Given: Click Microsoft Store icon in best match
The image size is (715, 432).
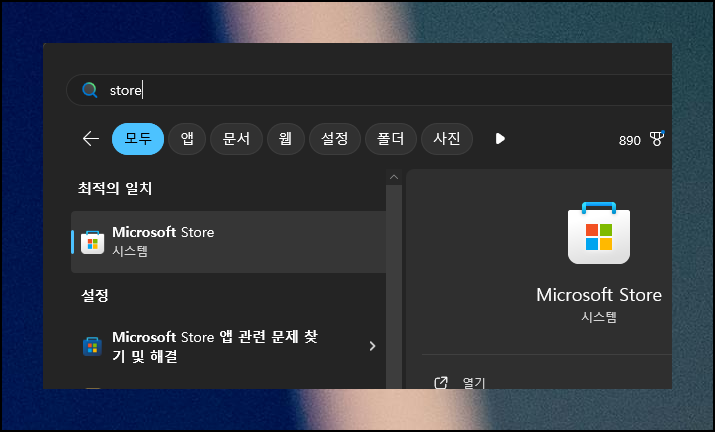Looking at the screenshot, I should pyautogui.click(x=93, y=242).
